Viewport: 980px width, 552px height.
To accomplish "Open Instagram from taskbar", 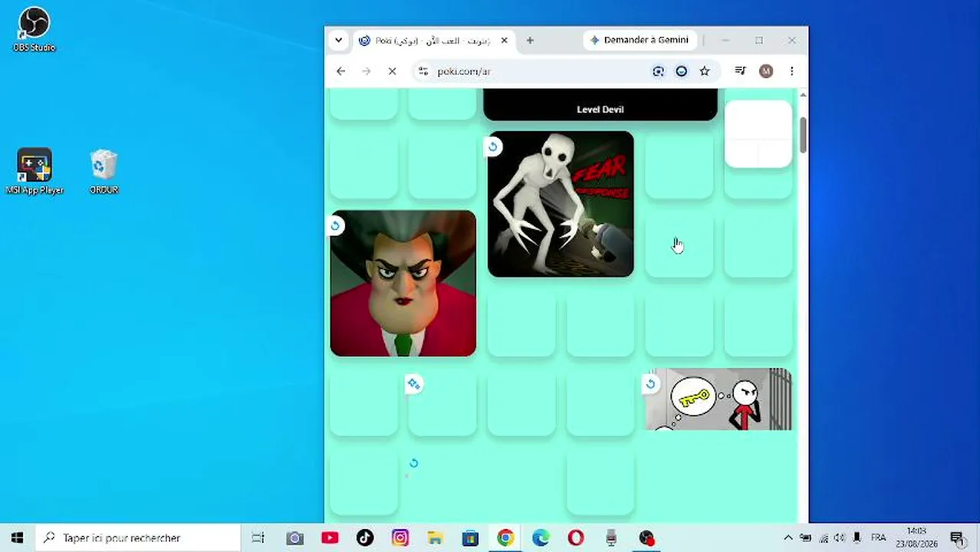I will [x=400, y=537].
